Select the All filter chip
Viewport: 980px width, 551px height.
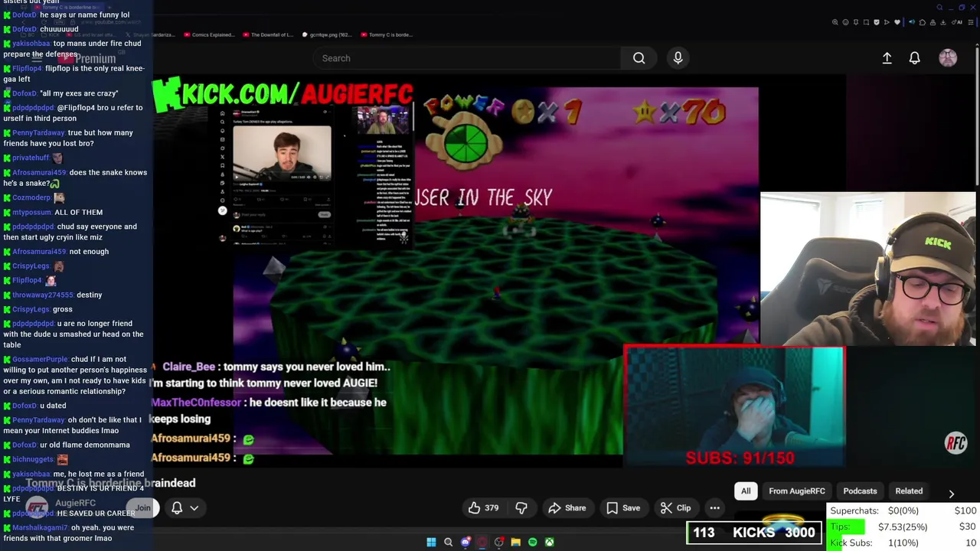tap(746, 491)
